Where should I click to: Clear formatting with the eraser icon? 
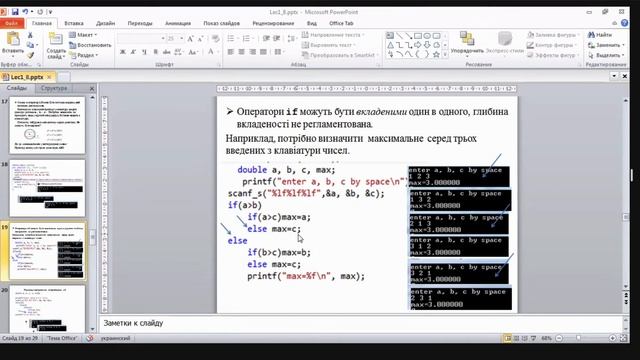216,39
